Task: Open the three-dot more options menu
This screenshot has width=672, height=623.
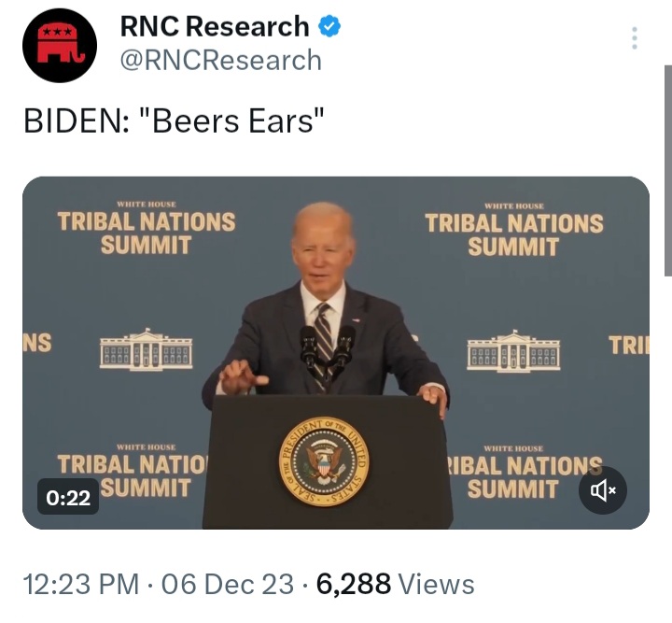Action: point(635,38)
